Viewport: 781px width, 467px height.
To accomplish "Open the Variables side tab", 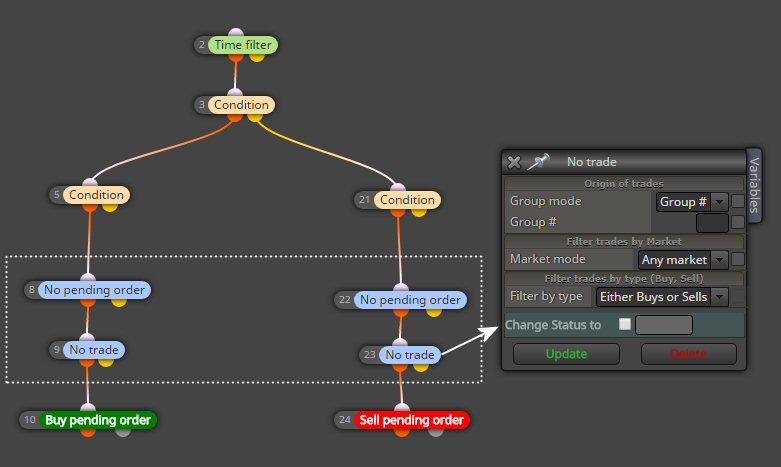I will (754, 185).
